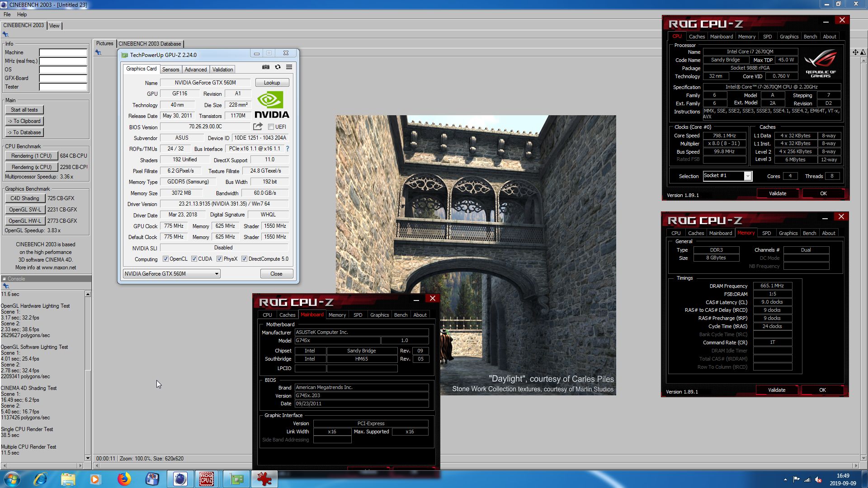Open GPU-Z Validation tab

[x=223, y=70]
